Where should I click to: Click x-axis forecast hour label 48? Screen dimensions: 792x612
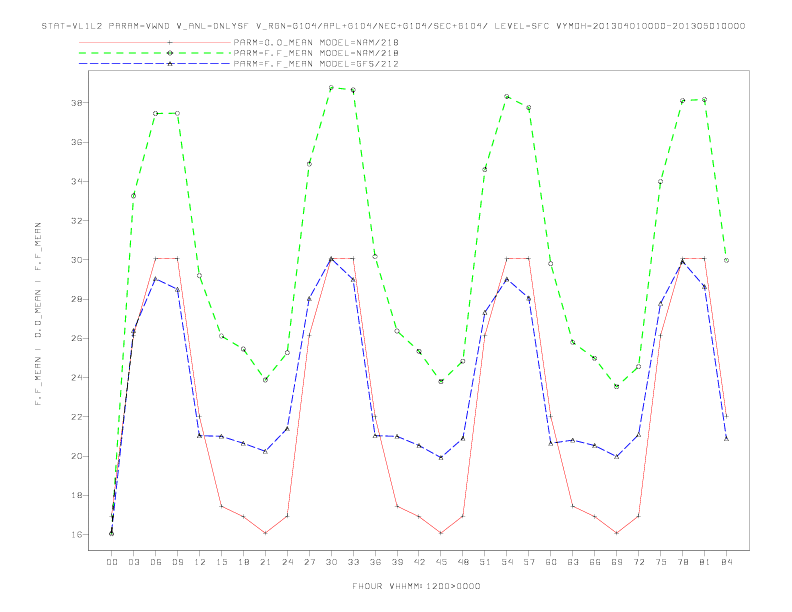[463, 562]
